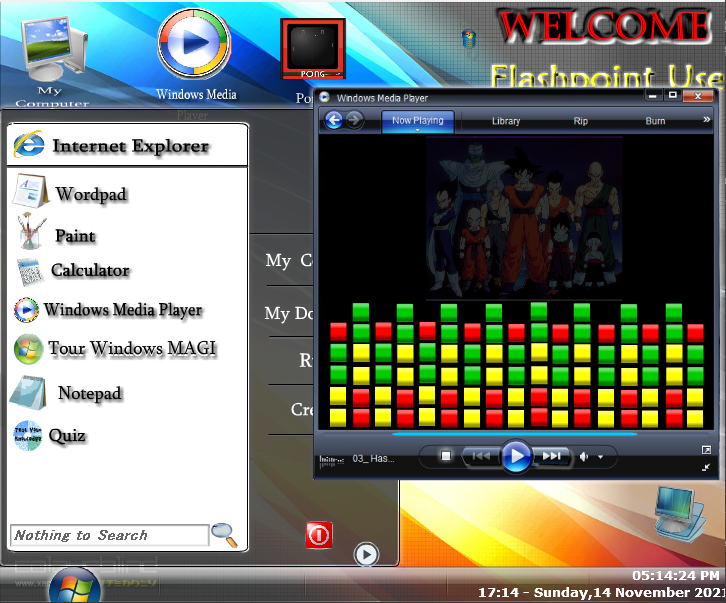Switch to the Library tab
Image resolution: width=726 pixels, height=603 pixels.
[x=506, y=121]
